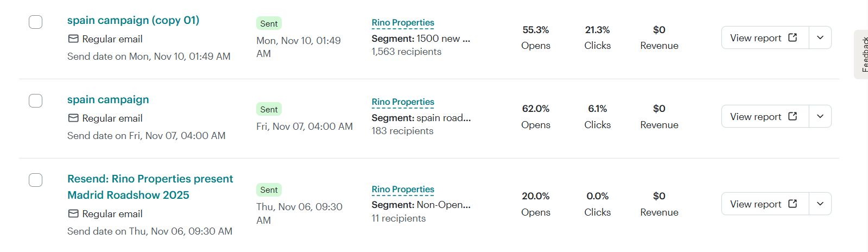Click Rino Properties audience link with 1,563 recipients
This screenshot has width=868, height=252.
pyautogui.click(x=403, y=23)
